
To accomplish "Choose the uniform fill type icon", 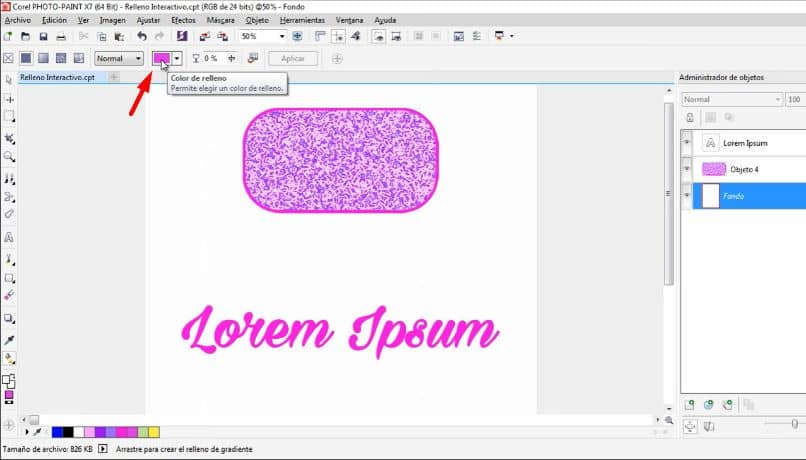I will (26, 58).
